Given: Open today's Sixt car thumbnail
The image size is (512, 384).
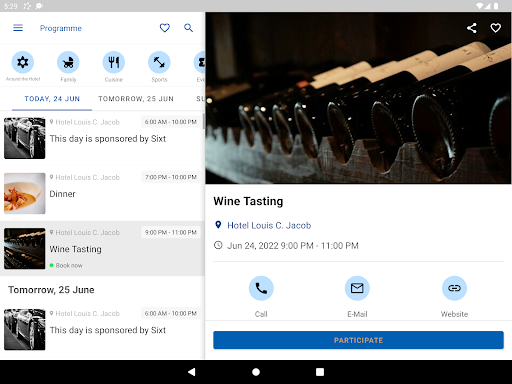Looking at the screenshot, I should pyautogui.click(x=25, y=138).
